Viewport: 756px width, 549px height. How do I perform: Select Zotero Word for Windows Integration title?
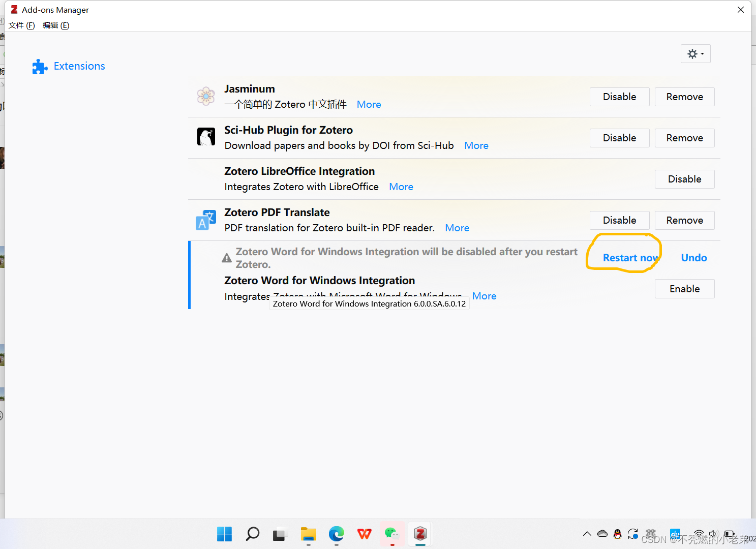tap(319, 281)
